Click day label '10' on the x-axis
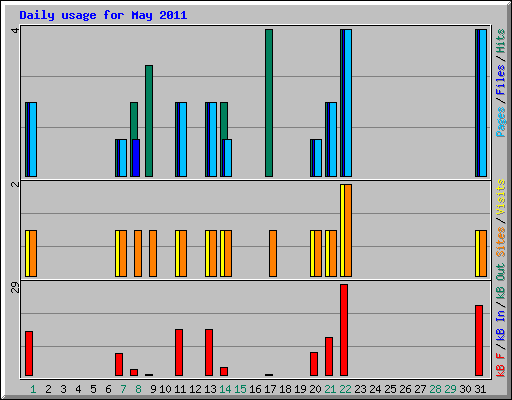This screenshot has height=400, width=512. pyautogui.click(x=165, y=389)
